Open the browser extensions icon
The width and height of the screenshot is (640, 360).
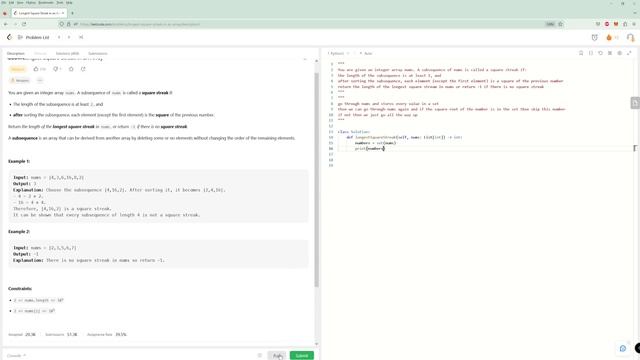coord(625,24)
